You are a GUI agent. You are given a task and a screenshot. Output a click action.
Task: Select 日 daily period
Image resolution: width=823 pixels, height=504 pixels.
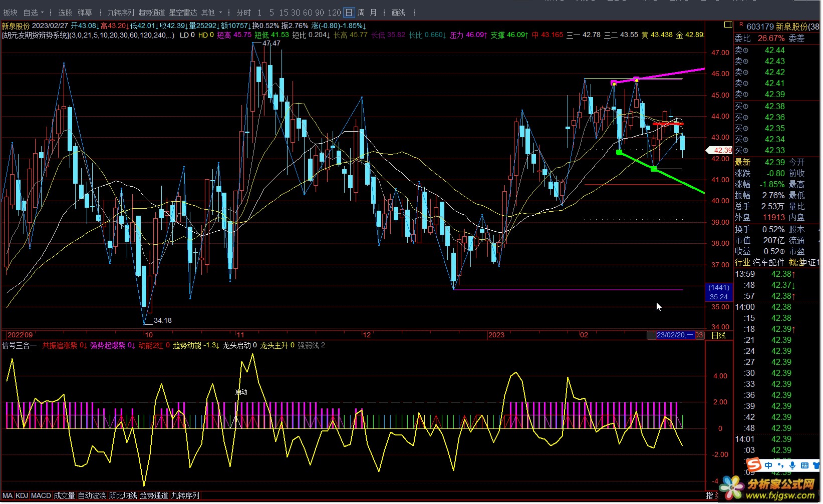point(349,13)
